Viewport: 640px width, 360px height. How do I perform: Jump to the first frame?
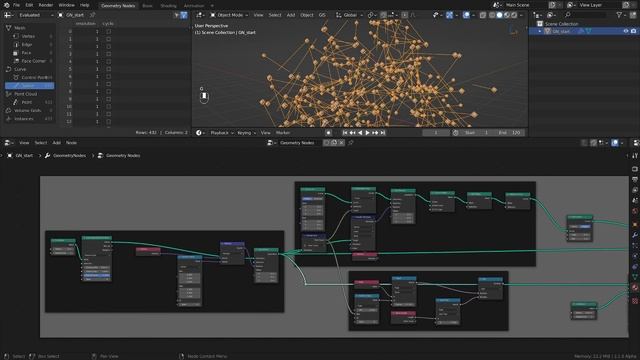pos(345,133)
